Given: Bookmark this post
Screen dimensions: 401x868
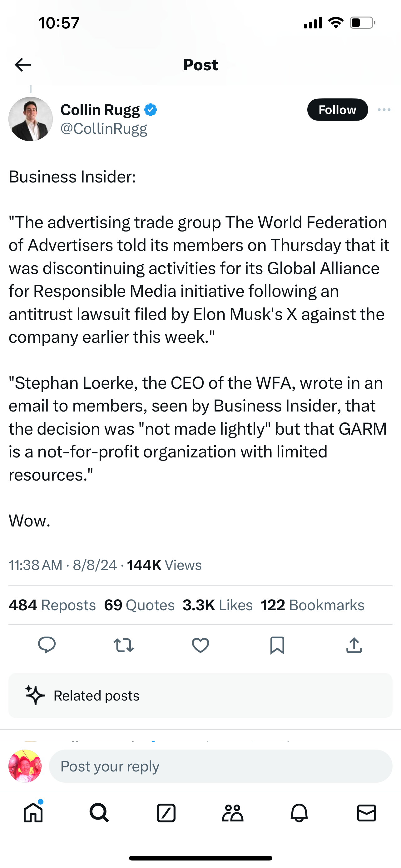Looking at the screenshot, I should pos(277,645).
